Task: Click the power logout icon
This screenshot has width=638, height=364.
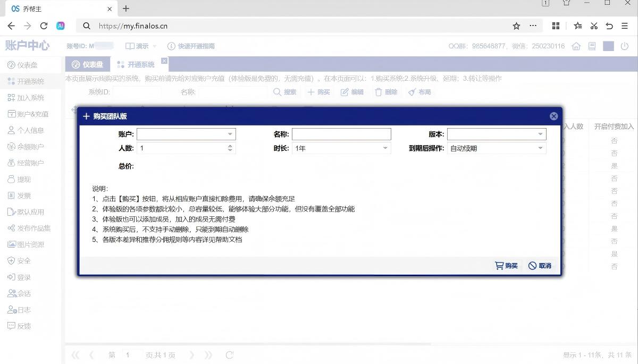Action: coord(625,46)
